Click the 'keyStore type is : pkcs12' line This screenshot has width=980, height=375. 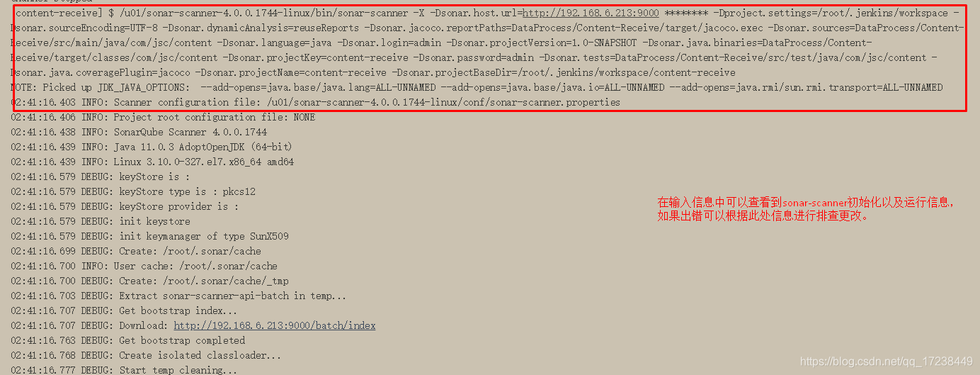coord(133,191)
